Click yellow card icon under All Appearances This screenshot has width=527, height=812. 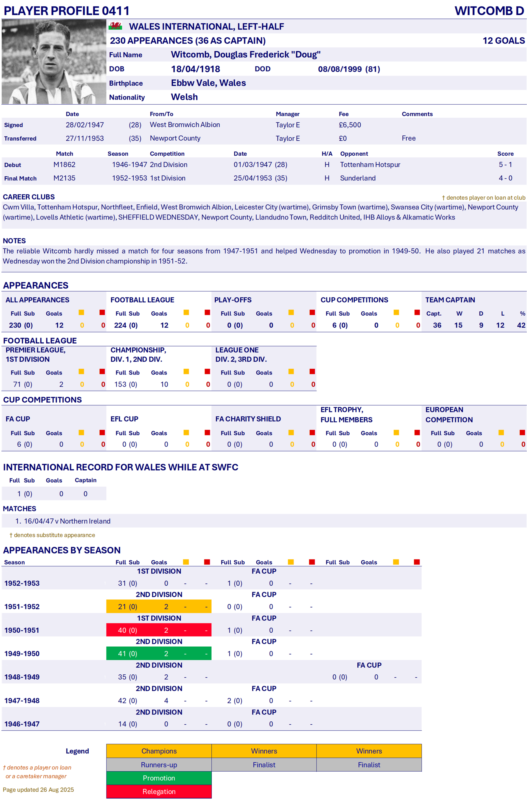tap(82, 312)
